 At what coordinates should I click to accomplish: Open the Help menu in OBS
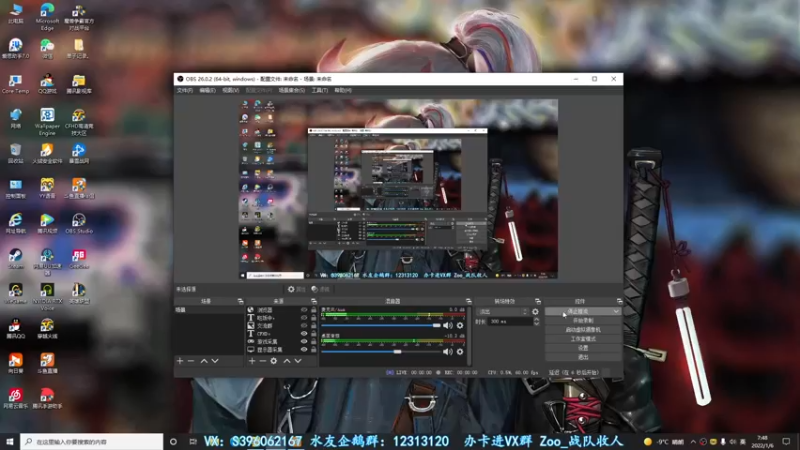[x=343, y=90]
